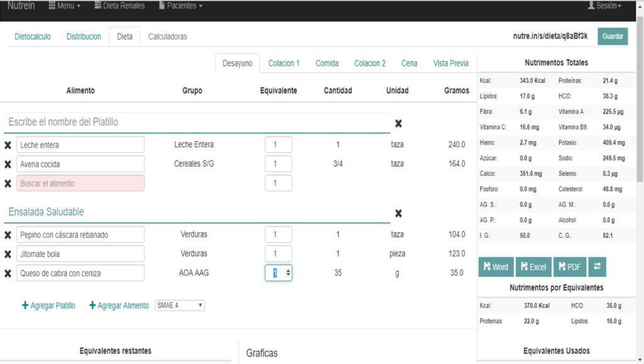Export the diet to PDF
The height and width of the screenshot is (364, 644).
(x=569, y=267)
